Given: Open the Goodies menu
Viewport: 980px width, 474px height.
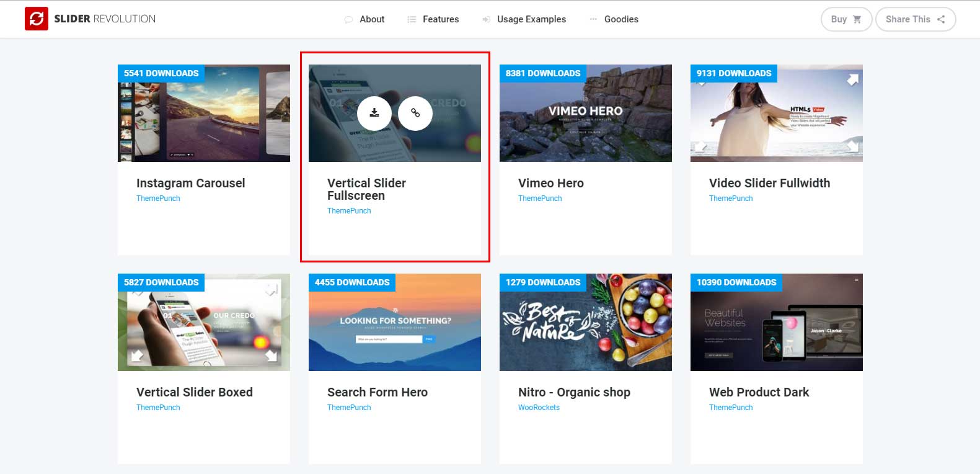Looking at the screenshot, I should 620,19.
